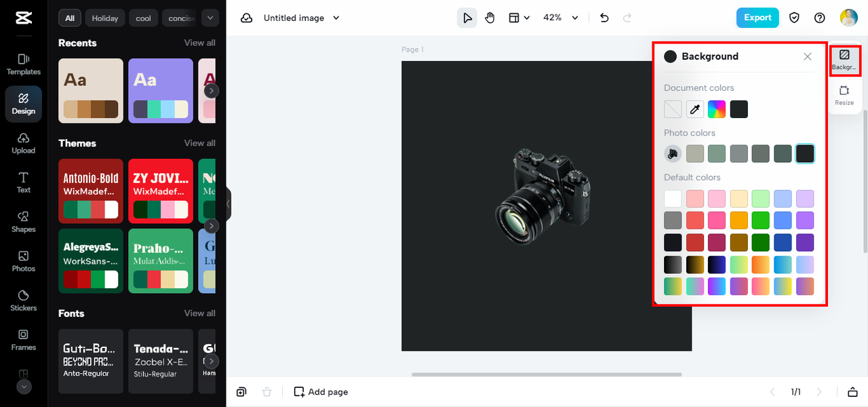Apply the Guti-Bo font pairing
This screenshot has width=868, height=407.
tap(91, 362)
